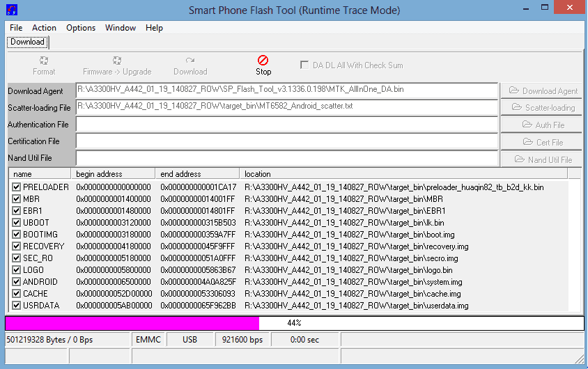Click the location column header

[403, 174]
